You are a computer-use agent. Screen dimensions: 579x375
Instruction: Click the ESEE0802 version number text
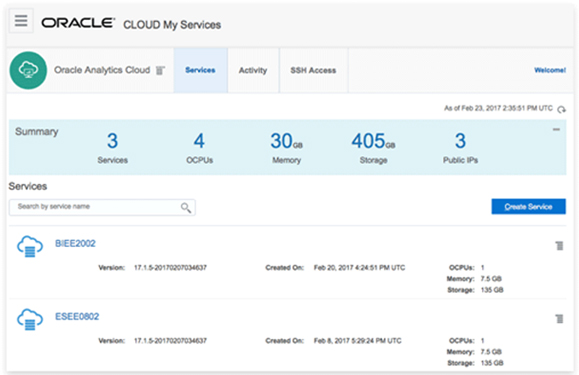pyautogui.click(x=170, y=340)
